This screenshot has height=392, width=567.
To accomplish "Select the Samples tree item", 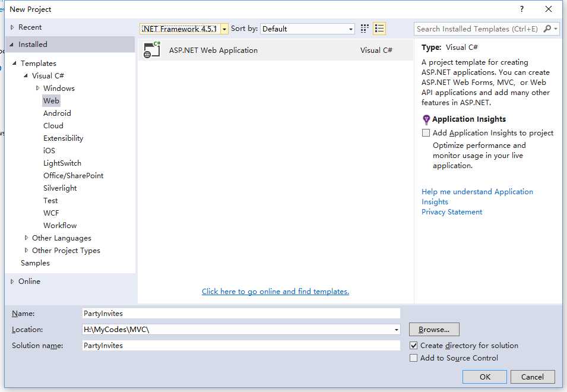I will click(35, 263).
